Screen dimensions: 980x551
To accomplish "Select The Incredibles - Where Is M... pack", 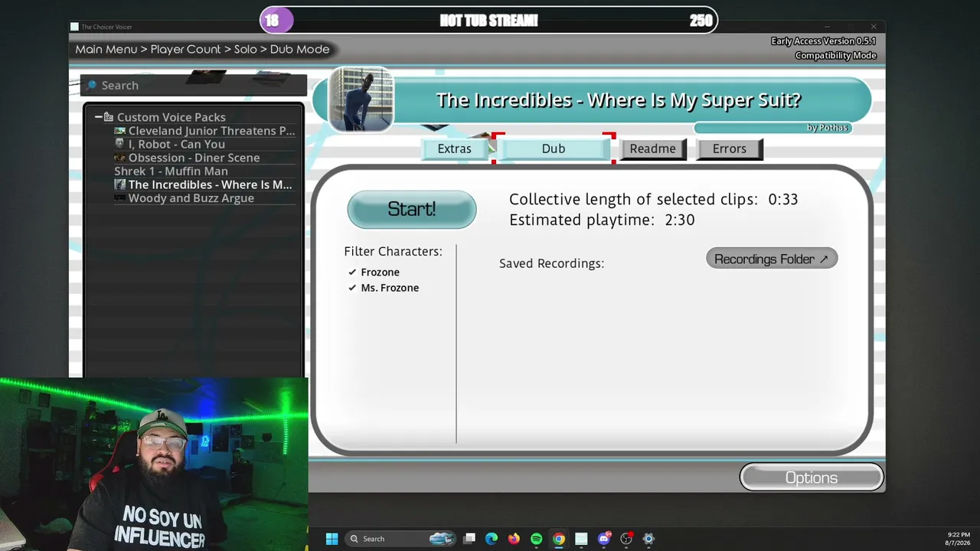I will coord(204,184).
